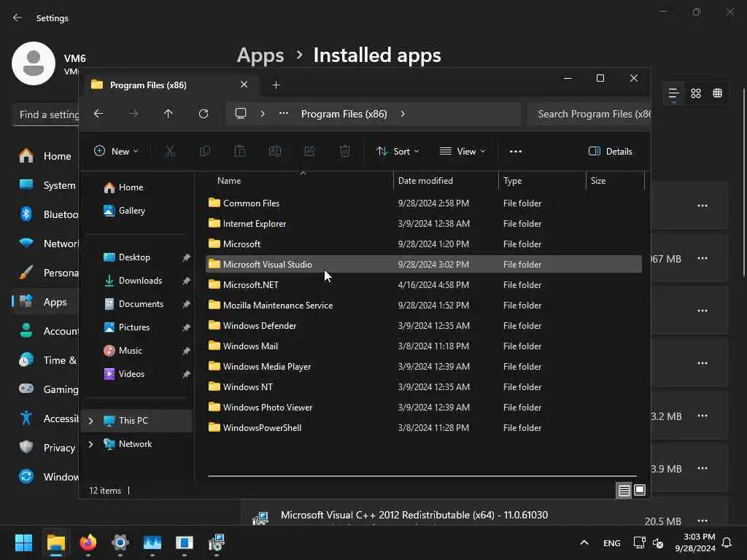Open the View dropdown menu
Image resolution: width=747 pixels, height=560 pixels.
tap(462, 152)
